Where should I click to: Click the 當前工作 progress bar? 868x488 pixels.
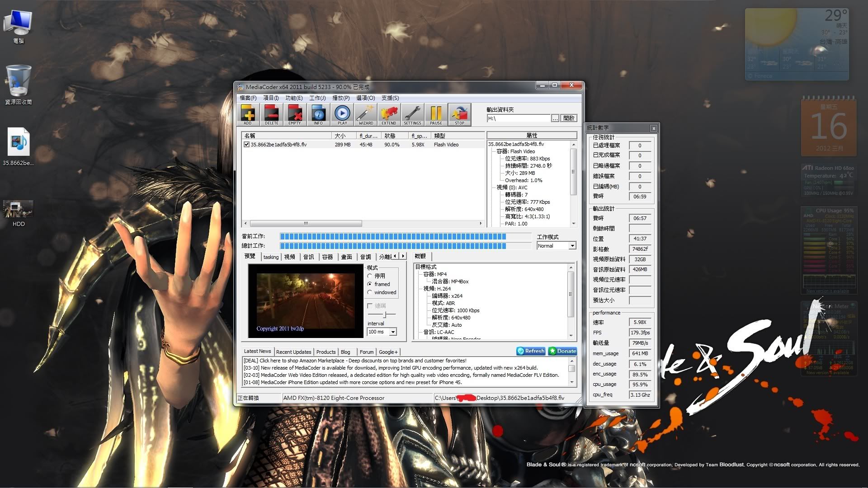405,236
